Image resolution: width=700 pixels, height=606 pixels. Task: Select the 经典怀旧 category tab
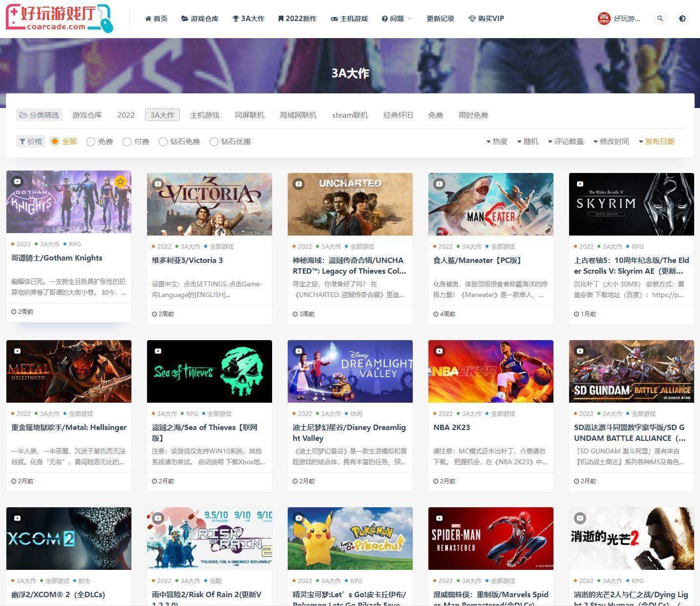point(398,115)
